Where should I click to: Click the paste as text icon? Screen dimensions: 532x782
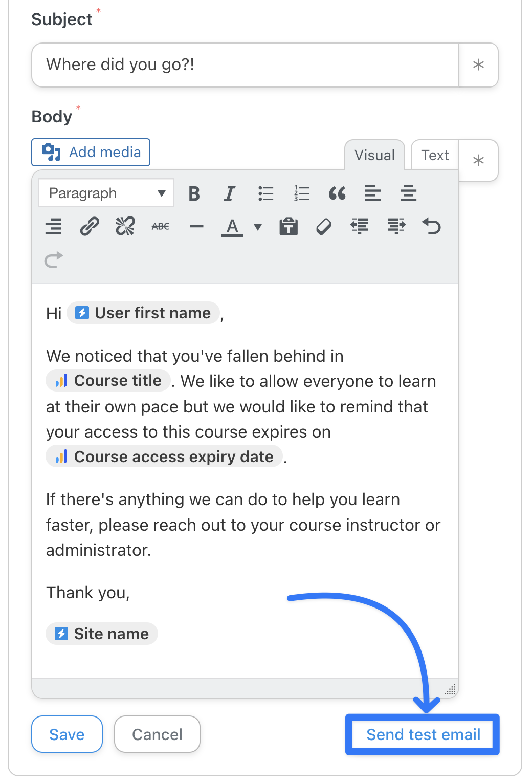(x=289, y=226)
